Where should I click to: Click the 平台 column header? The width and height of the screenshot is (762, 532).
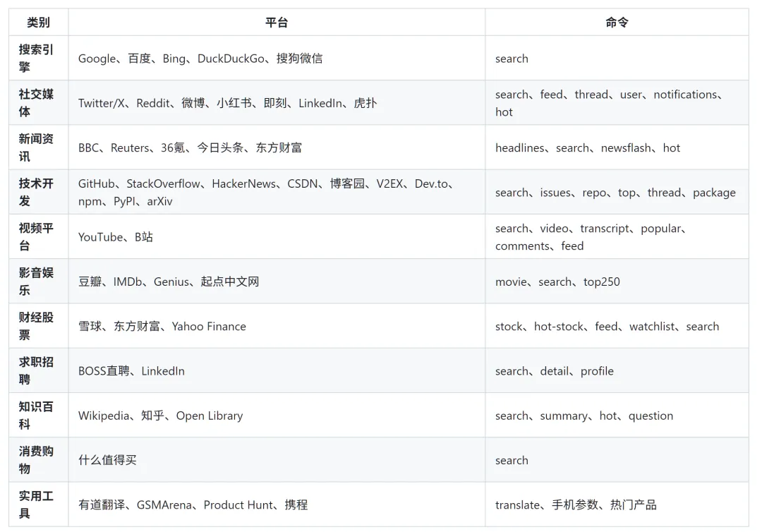(277, 23)
